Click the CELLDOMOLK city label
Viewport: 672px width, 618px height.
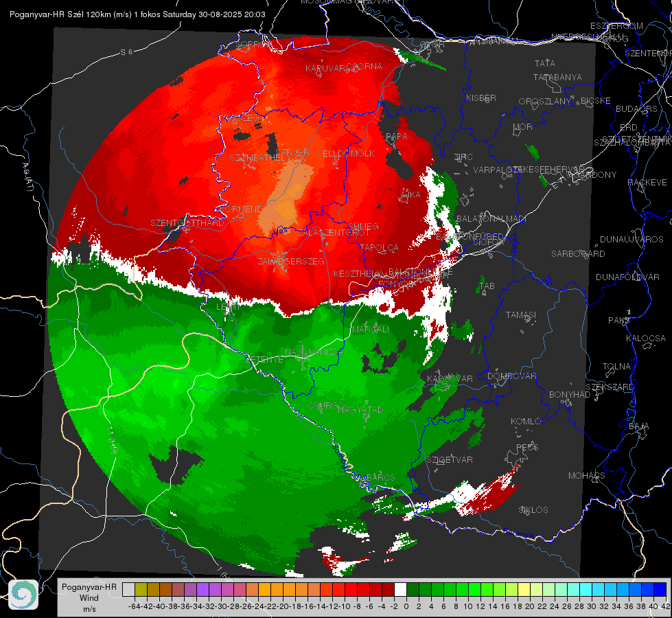point(345,153)
